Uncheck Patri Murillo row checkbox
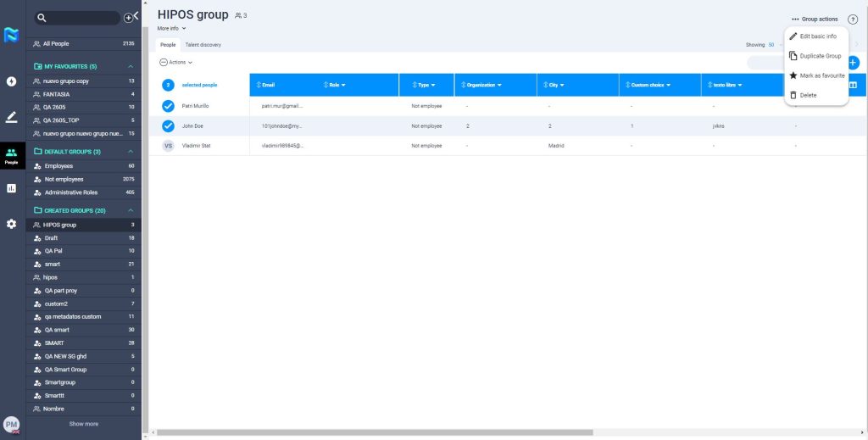868x440 pixels. click(x=168, y=106)
